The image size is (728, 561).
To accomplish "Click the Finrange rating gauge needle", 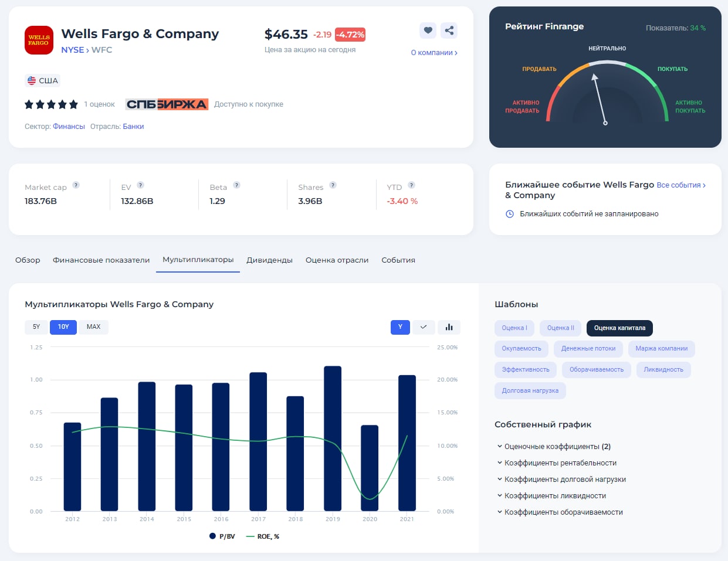I will click(x=600, y=98).
